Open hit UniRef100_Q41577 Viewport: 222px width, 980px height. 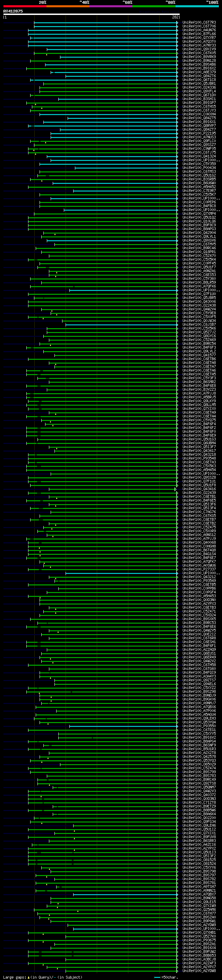[x=199, y=355]
